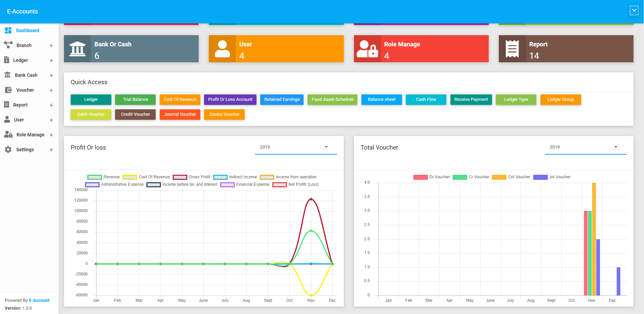Click the Dashboard grid icon in sidebar
This screenshot has height=314, width=644.
pyautogui.click(x=8, y=30)
